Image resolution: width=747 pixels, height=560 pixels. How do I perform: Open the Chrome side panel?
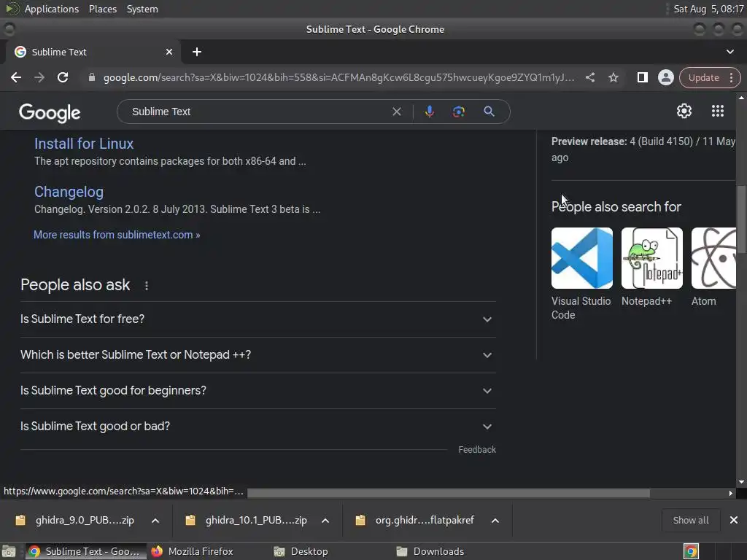(x=642, y=77)
